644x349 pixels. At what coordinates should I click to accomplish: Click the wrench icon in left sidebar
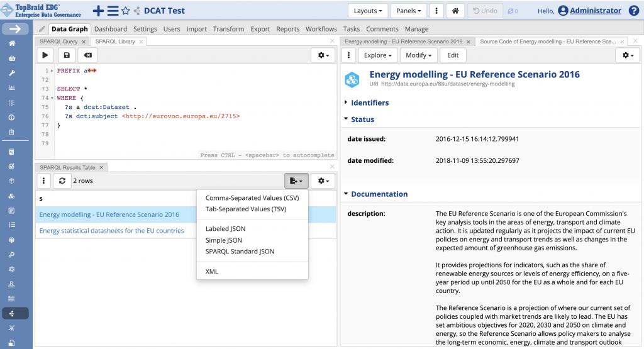12,73
